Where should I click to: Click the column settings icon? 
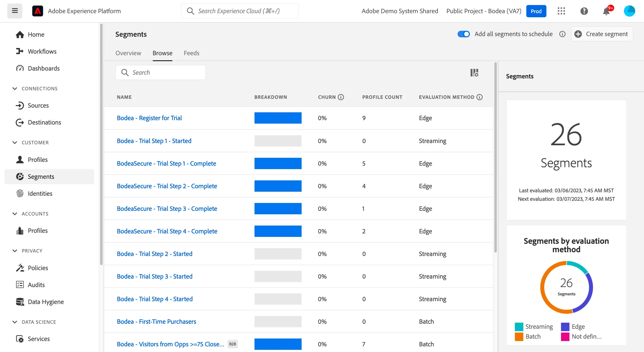click(474, 73)
